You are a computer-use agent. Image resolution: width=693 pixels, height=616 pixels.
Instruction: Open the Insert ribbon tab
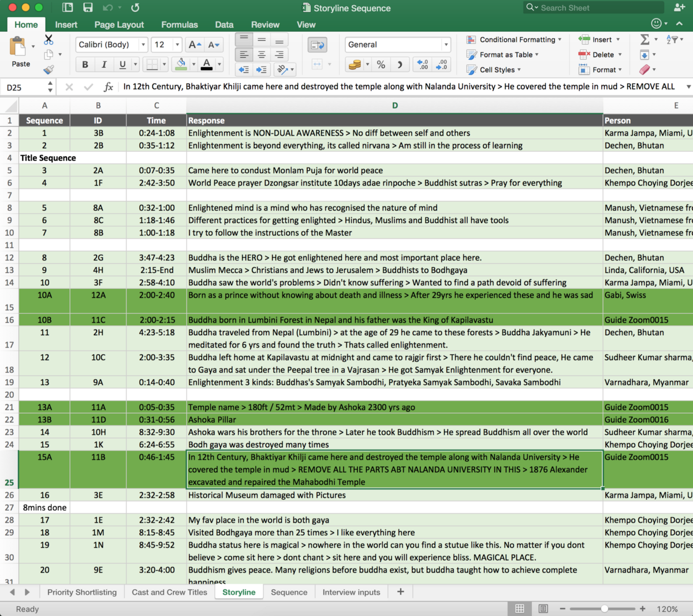(x=66, y=24)
